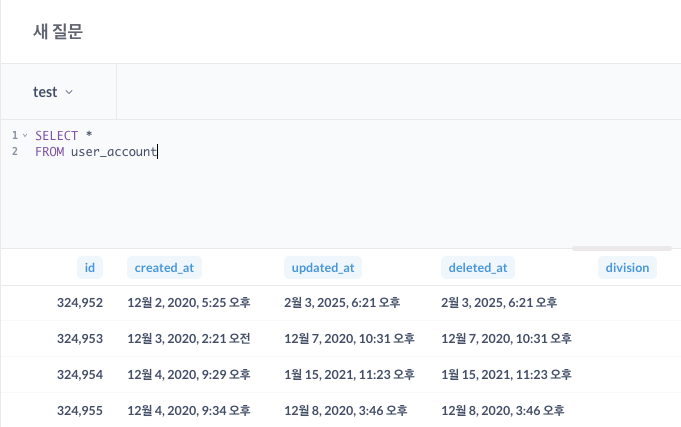Place cursor on the FROM user_account line
Viewport: 681px width, 427px height.
tap(96, 152)
